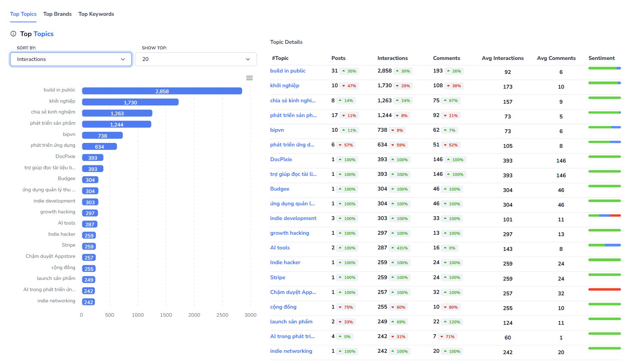Open the cộng đồng topic link
Viewport: 629px width, 364px height.
283,307
